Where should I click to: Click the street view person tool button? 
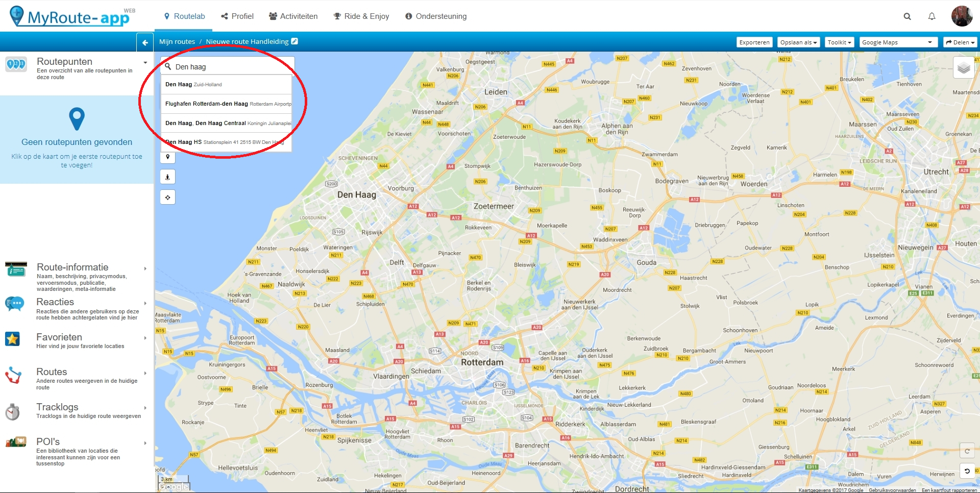click(x=167, y=177)
